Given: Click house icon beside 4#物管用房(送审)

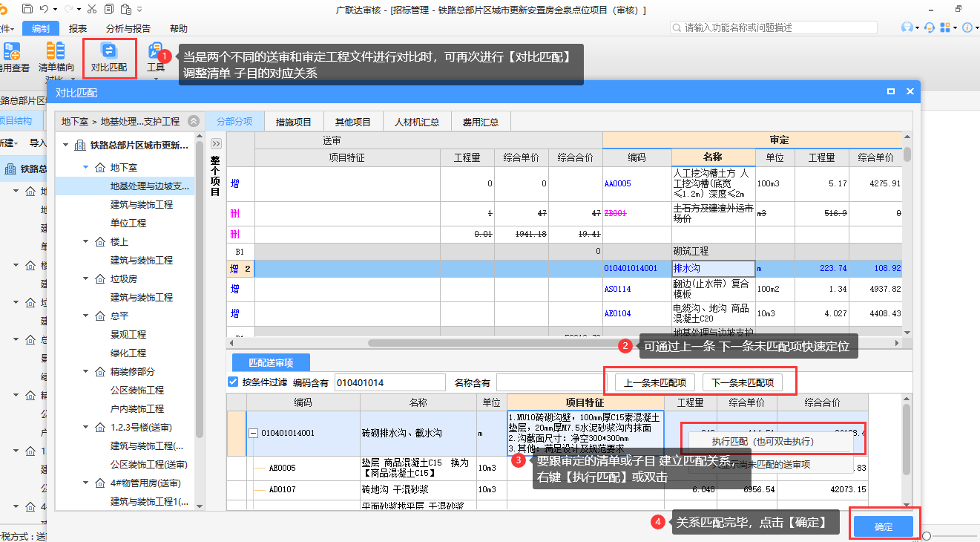Looking at the screenshot, I should click(99, 483).
